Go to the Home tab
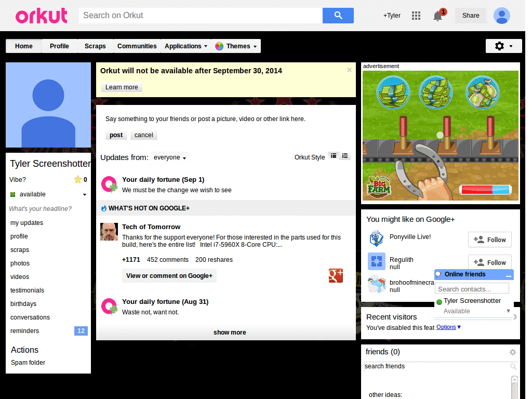Image resolution: width=532 pixels, height=399 pixels. pos(24,46)
